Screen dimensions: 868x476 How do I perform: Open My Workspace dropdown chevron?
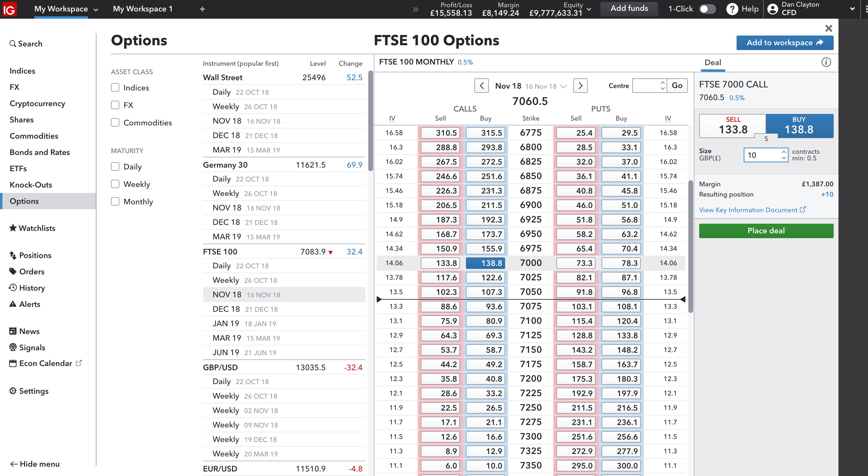click(96, 10)
